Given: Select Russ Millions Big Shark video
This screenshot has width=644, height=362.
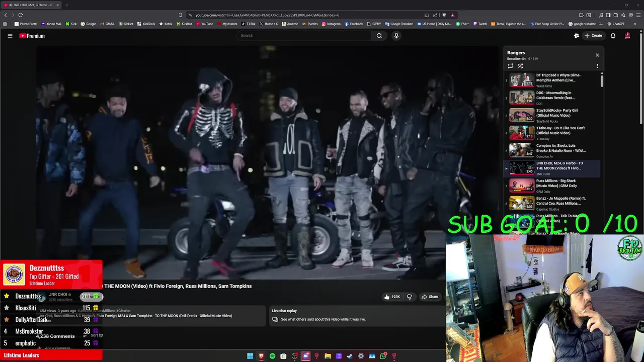Looking at the screenshot, I should 552,186.
